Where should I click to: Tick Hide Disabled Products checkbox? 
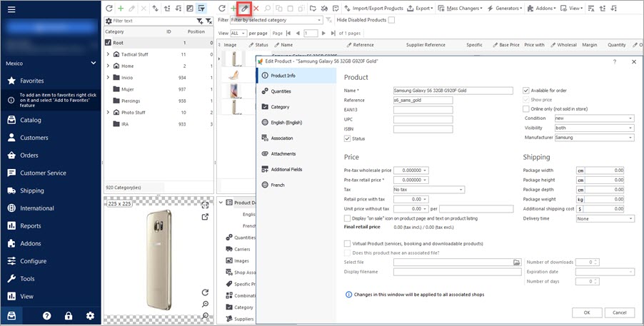coord(391,20)
